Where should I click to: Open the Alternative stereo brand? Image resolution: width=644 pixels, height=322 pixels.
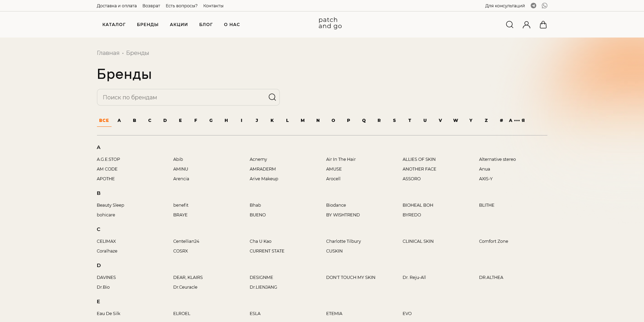click(x=498, y=159)
